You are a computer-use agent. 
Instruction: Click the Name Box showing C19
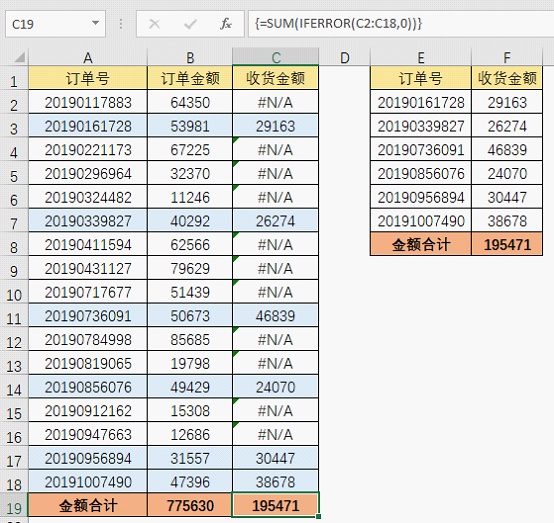55,24
